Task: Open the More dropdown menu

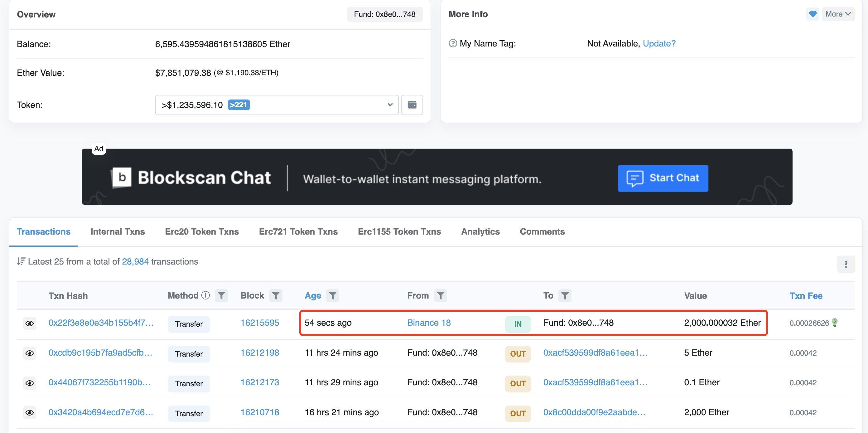Action: pyautogui.click(x=838, y=14)
